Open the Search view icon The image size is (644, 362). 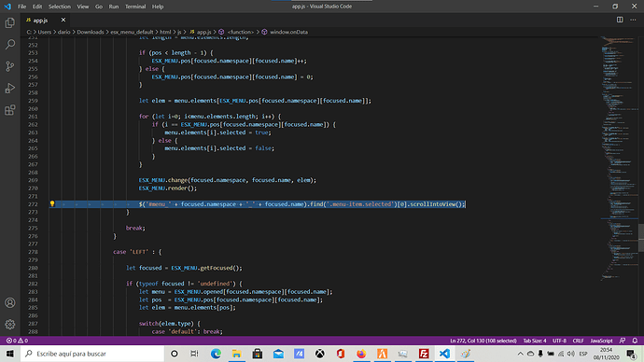pyautogui.click(x=10, y=45)
